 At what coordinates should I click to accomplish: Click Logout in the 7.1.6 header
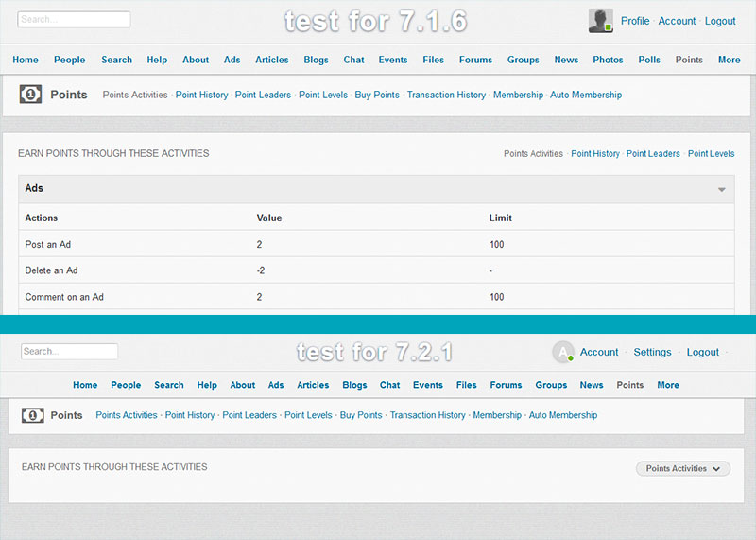(720, 21)
